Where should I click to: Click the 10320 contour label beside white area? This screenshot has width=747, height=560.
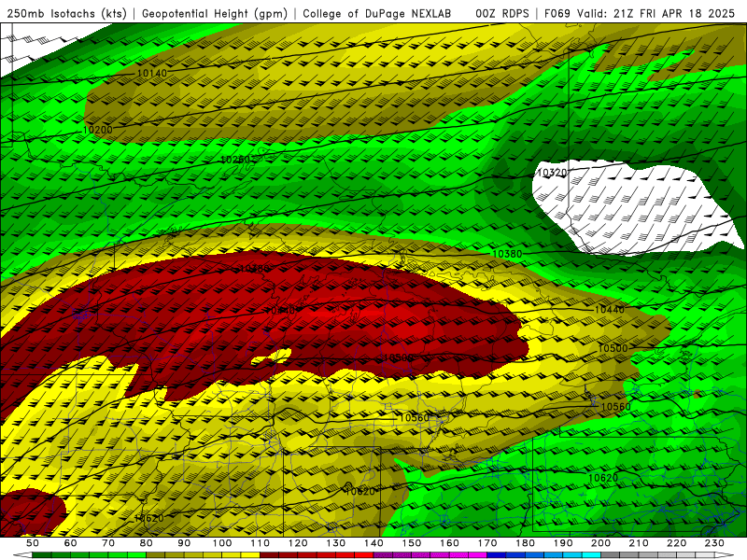point(552,173)
